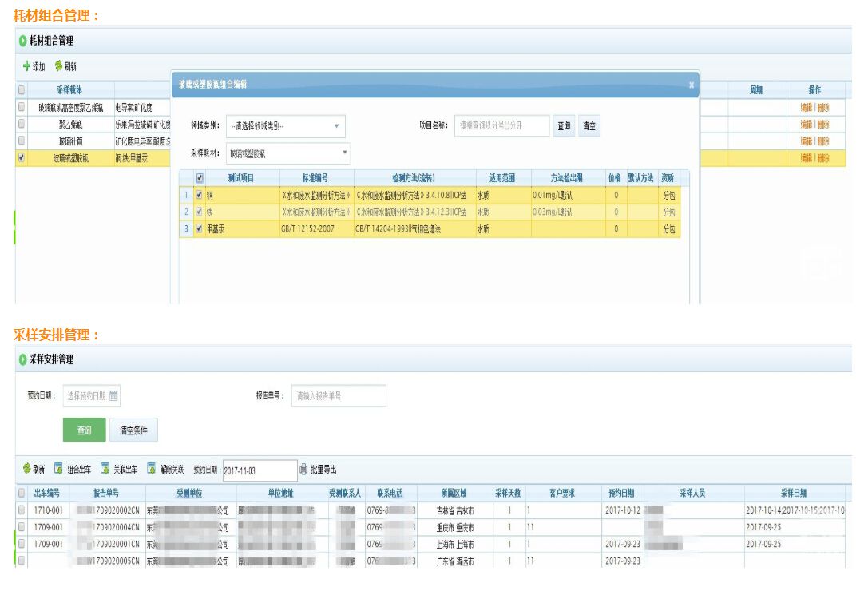Select the 1710-001 dispatch row checkbox
This screenshot has width=868, height=591.
click(x=22, y=510)
